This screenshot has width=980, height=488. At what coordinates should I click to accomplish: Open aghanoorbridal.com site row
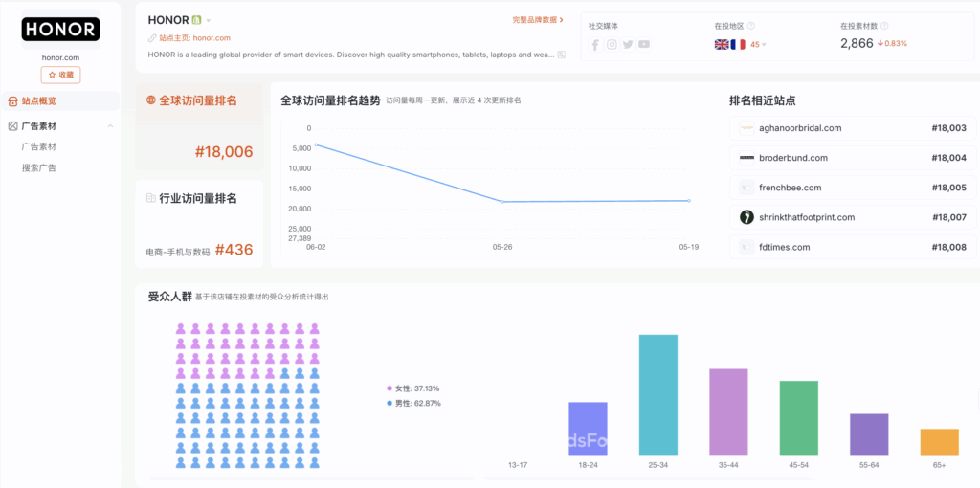click(853, 128)
